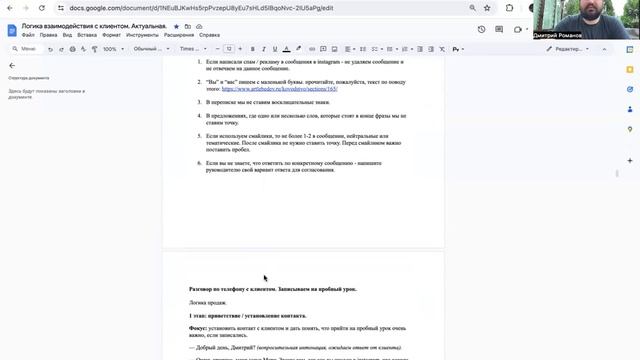Insert an image from toolbar
The height and width of the screenshot is (360, 640).
[334, 49]
